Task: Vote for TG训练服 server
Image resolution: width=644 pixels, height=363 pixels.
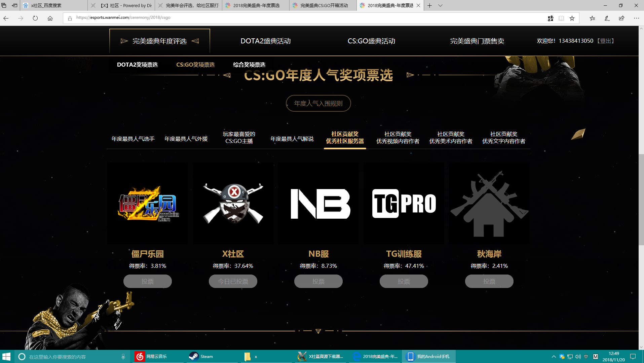Action: [404, 281]
